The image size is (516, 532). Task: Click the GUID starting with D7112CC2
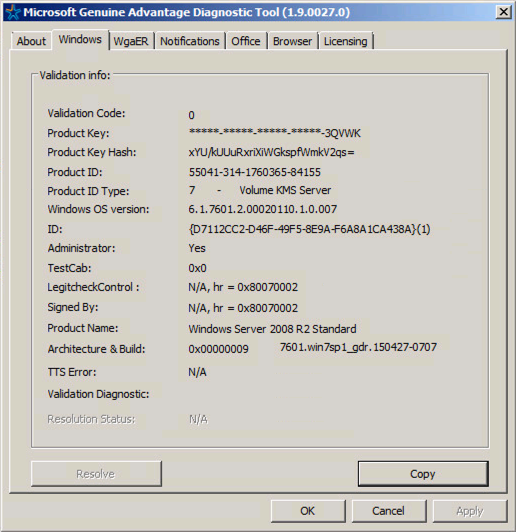pyautogui.click(x=309, y=229)
